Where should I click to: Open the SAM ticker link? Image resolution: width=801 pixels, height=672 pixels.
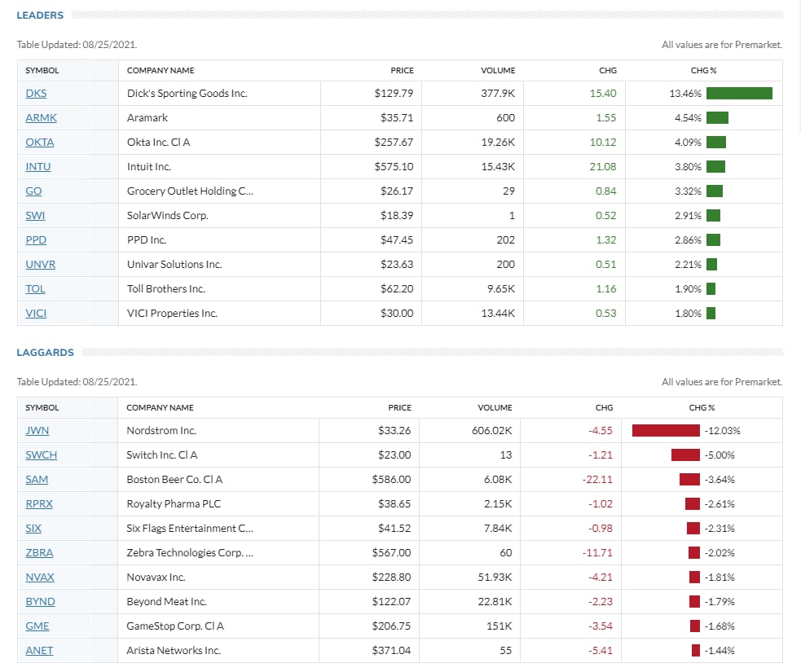(37, 480)
